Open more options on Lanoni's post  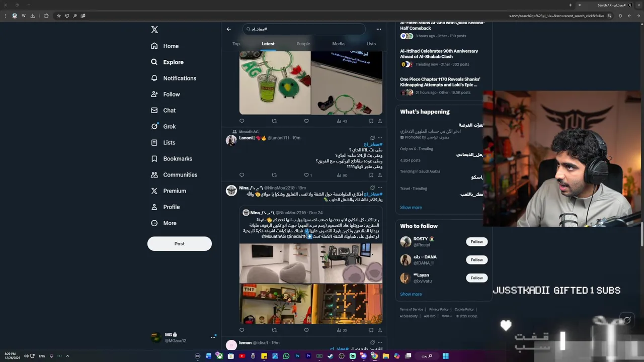click(380, 138)
